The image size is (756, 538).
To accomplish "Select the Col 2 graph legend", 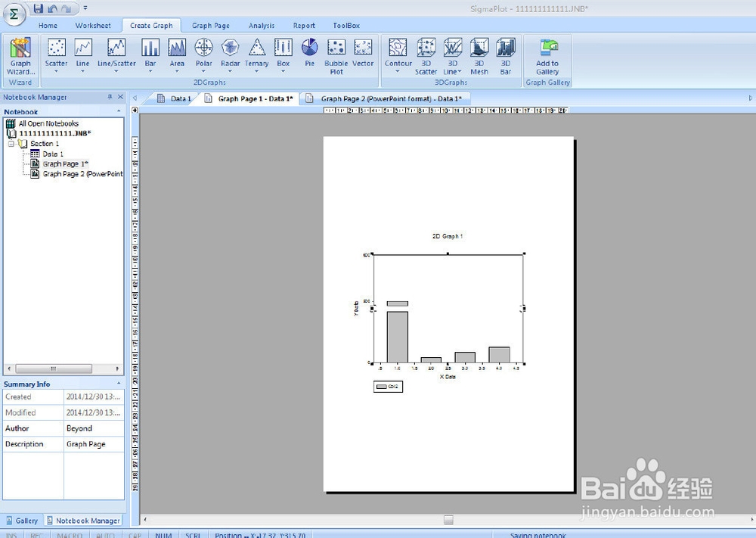I will (388, 387).
